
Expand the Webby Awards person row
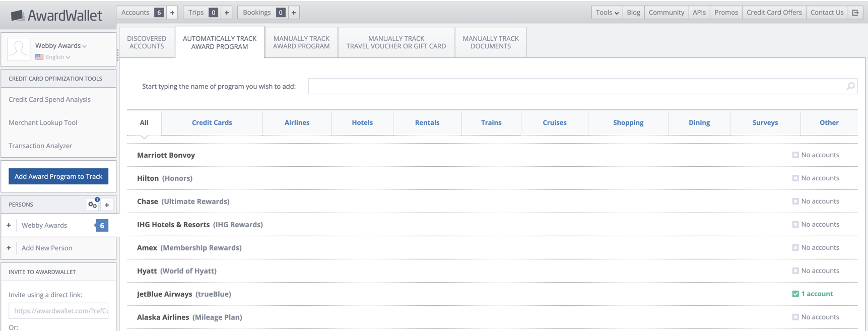pos(9,225)
